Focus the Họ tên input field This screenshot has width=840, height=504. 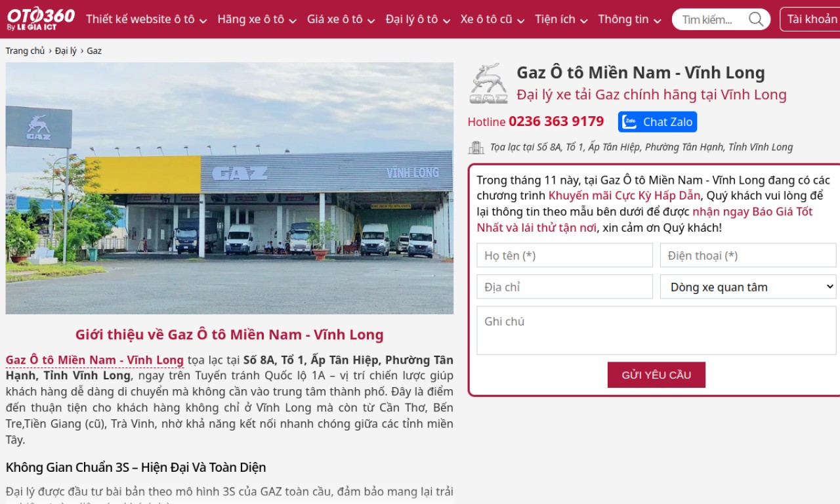(x=565, y=255)
